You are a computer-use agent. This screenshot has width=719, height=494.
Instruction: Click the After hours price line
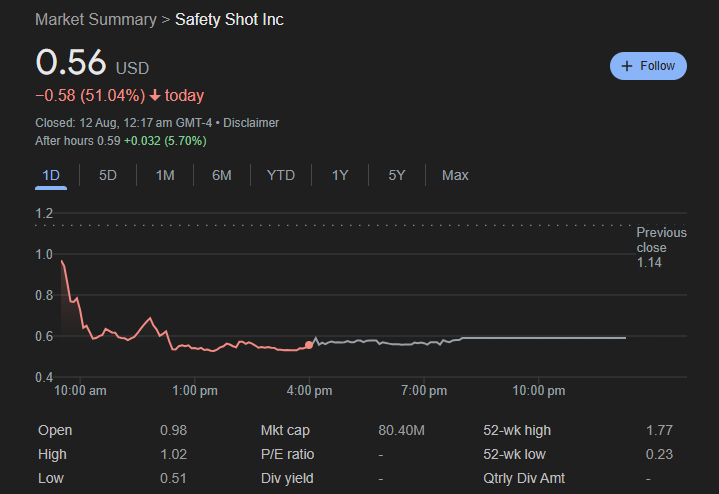click(x=120, y=141)
